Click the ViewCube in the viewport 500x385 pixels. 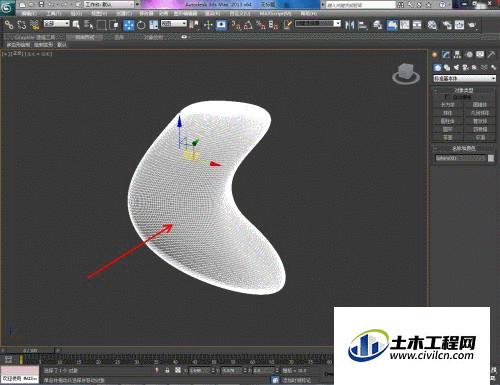coord(406,73)
